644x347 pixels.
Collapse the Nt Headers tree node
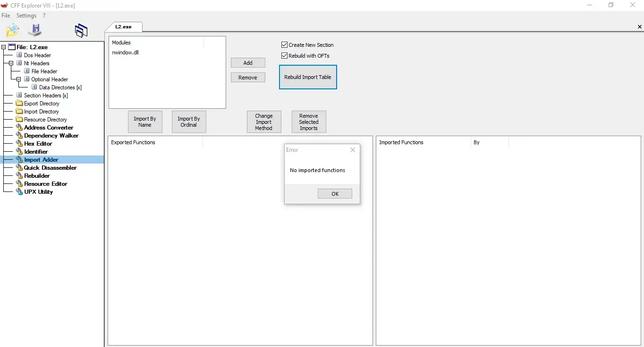(11, 63)
